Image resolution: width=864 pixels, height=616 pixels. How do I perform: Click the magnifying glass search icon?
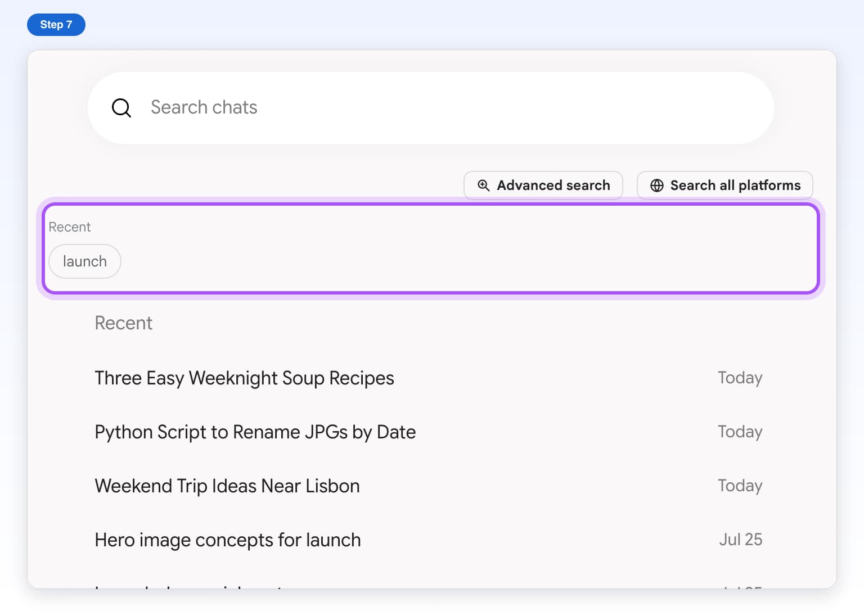pyautogui.click(x=121, y=108)
